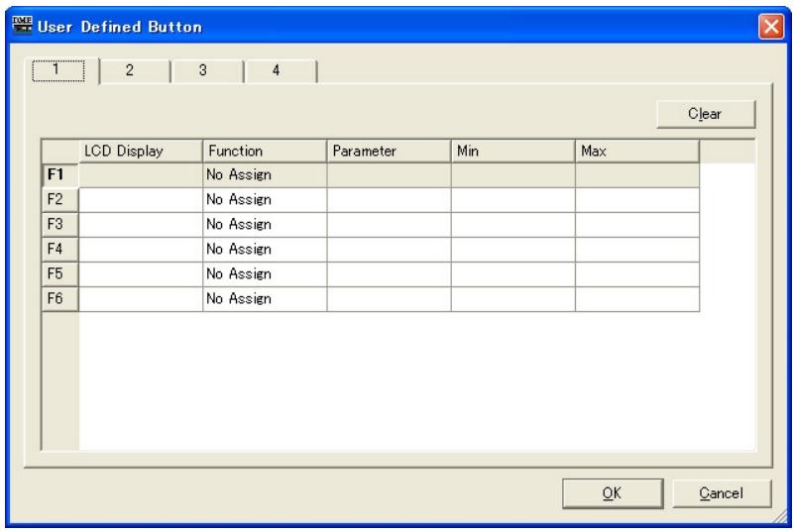Switch to tab 1
Image resolution: width=794 pixels, height=532 pixels.
(62, 70)
